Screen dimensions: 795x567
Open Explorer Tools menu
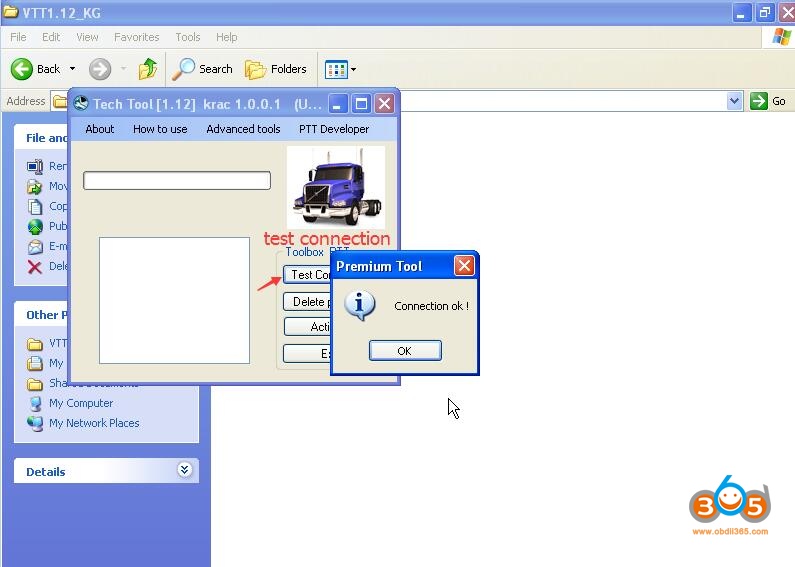click(x=188, y=37)
